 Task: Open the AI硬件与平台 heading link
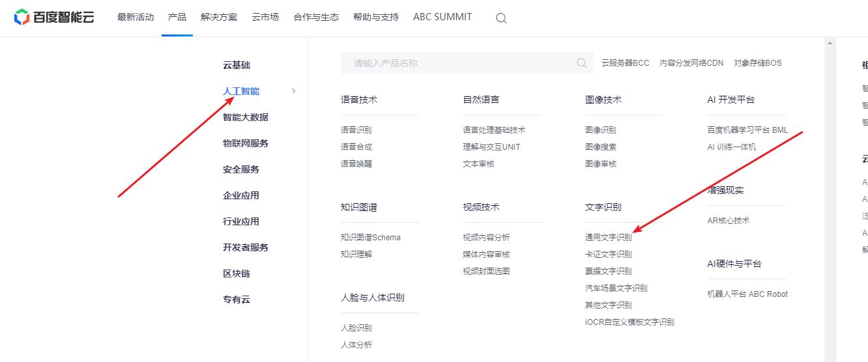coord(734,264)
